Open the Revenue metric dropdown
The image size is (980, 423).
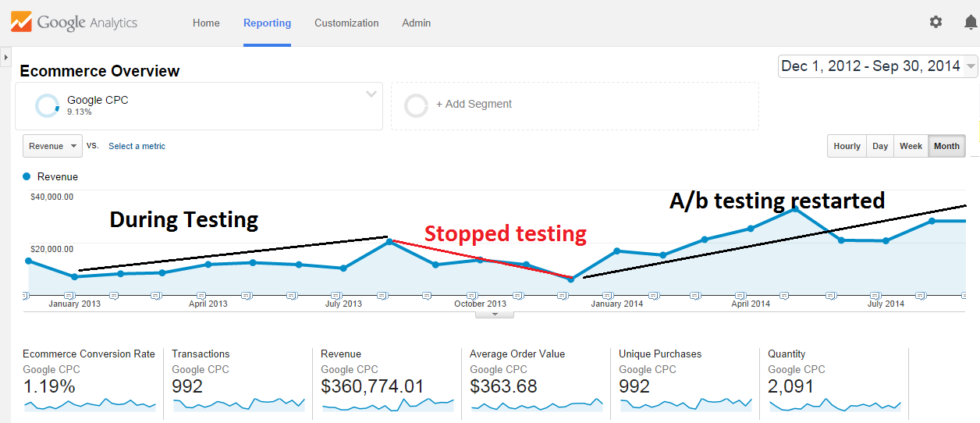click(x=52, y=146)
